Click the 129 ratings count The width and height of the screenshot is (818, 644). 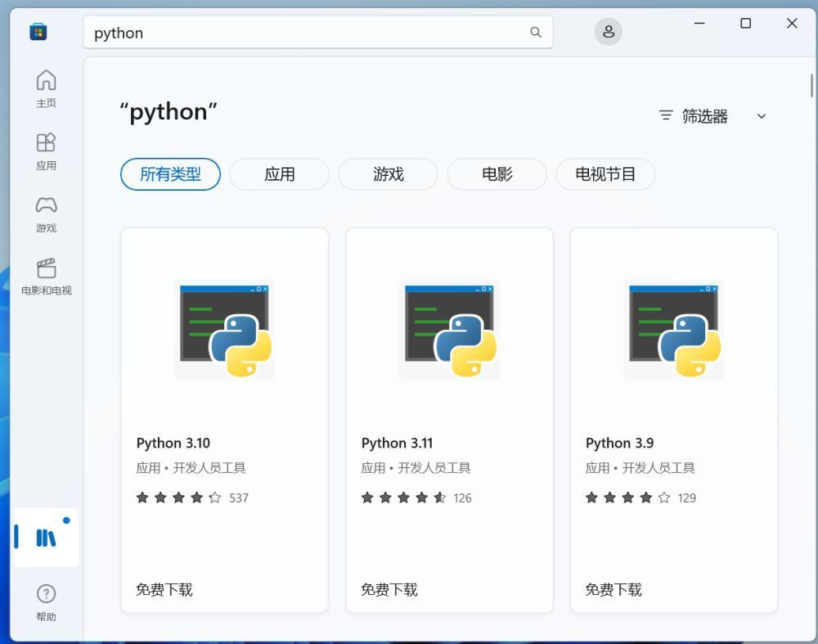coord(687,498)
